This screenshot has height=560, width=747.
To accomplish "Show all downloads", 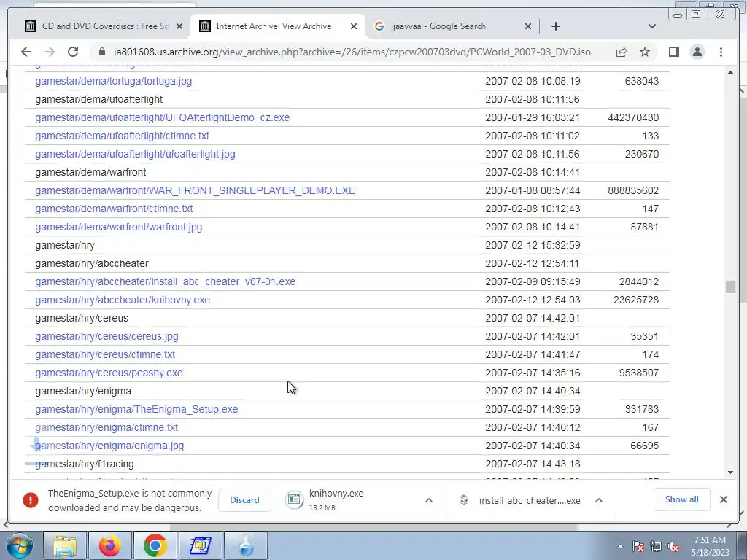I will point(682,499).
